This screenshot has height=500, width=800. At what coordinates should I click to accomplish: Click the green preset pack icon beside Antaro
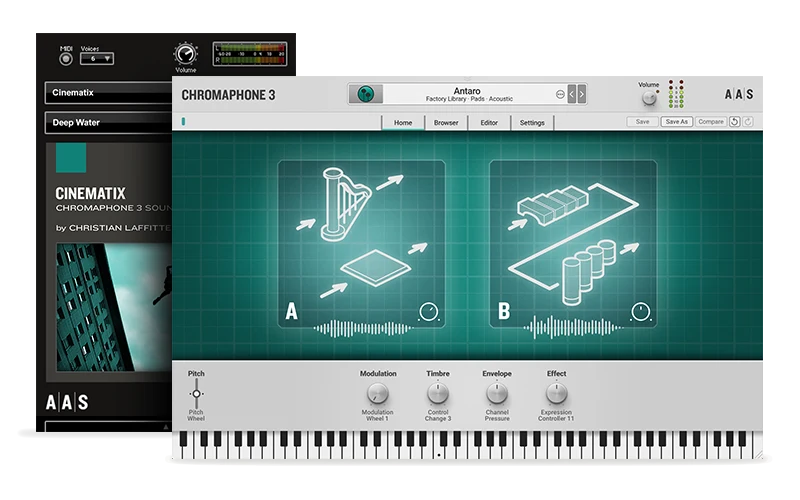tap(365, 94)
